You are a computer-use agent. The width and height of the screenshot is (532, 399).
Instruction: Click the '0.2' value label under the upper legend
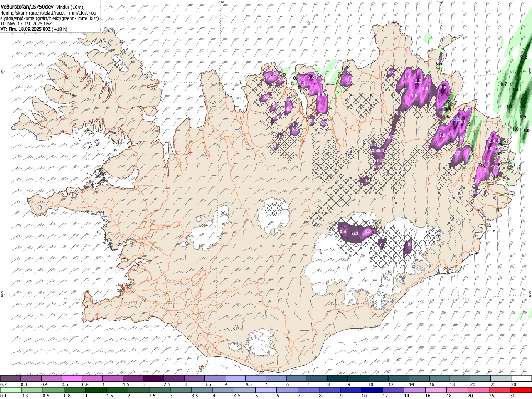[4, 384]
